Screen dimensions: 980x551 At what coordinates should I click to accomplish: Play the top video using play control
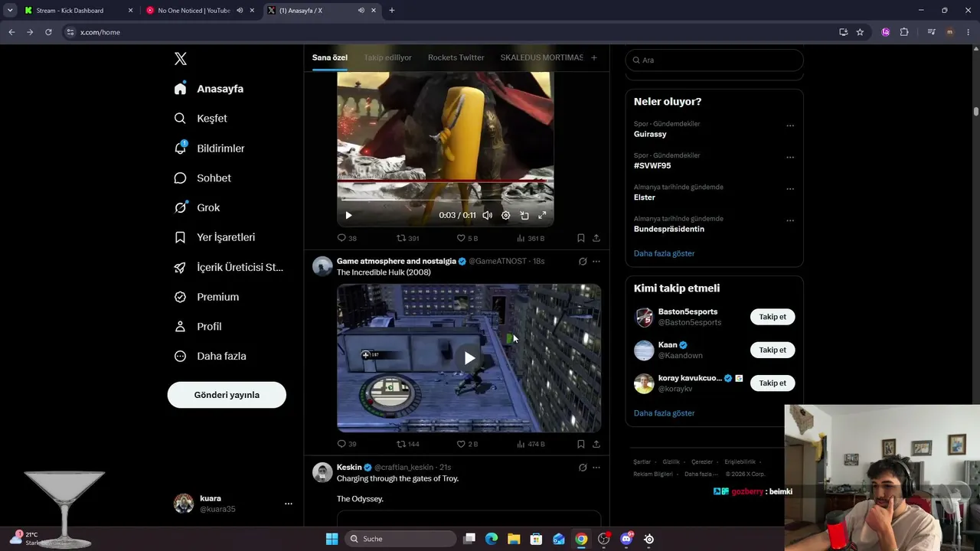(348, 215)
